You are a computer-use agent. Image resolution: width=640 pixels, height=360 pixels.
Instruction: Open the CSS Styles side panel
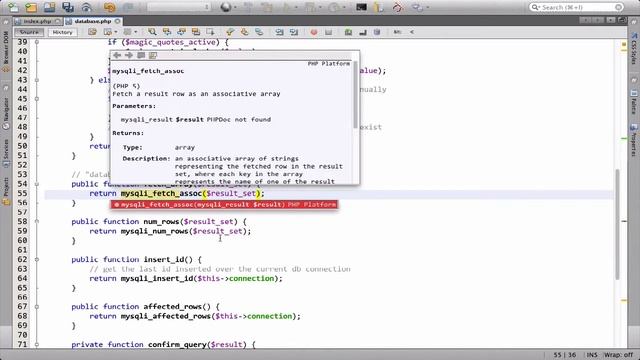634,49
